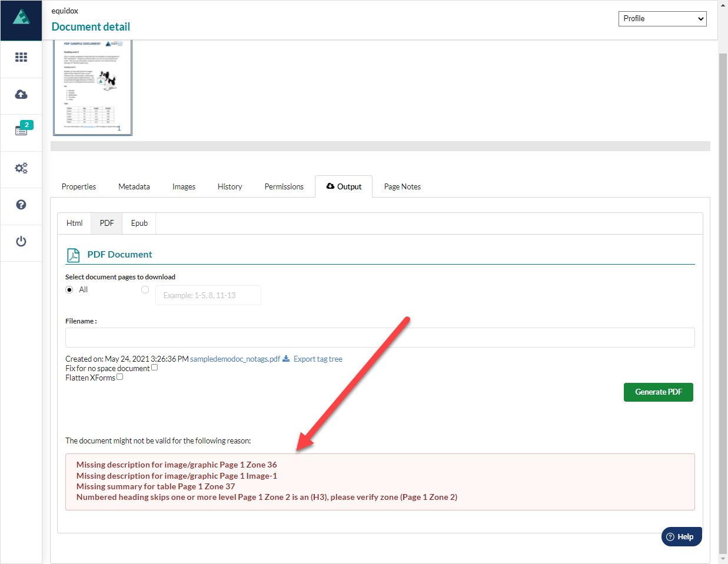Switch to the Epub output tab
The width and height of the screenshot is (728, 564).
point(139,223)
